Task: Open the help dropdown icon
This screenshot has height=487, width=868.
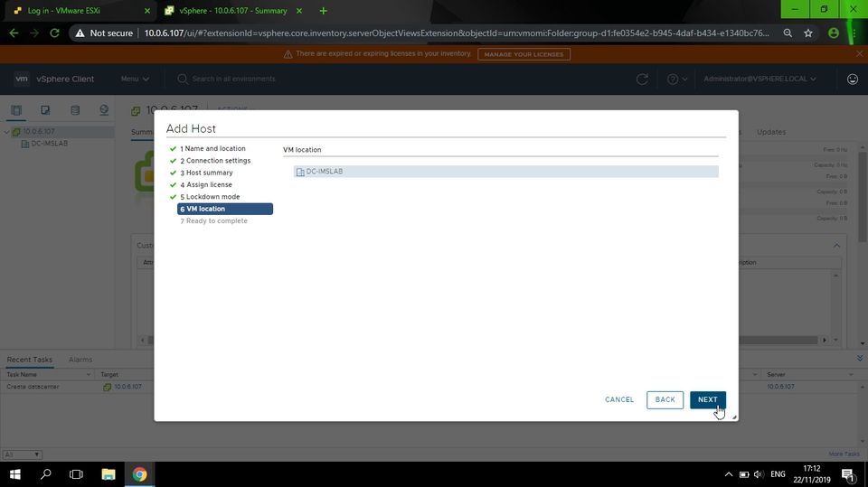Action: tap(677, 80)
